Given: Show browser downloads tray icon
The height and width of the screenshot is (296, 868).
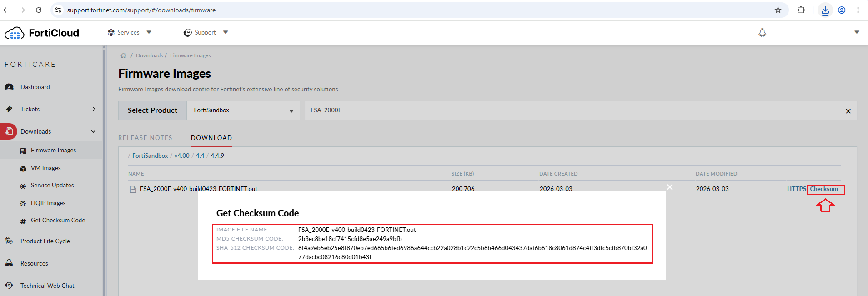Looking at the screenshot, I should (x=825, y=10).
